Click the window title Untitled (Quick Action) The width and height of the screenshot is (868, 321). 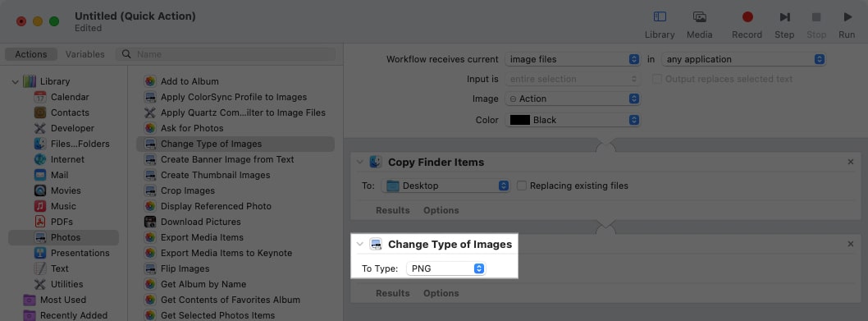(135, 16)
